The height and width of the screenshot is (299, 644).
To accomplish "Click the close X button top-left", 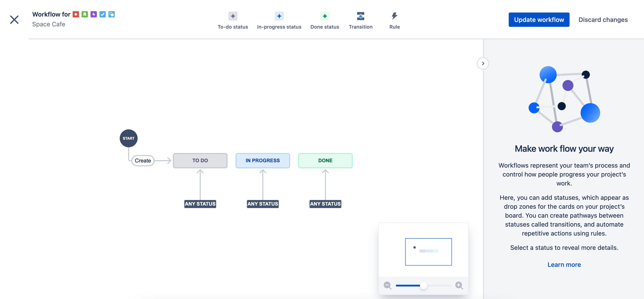I will click(x=15, y=19).
